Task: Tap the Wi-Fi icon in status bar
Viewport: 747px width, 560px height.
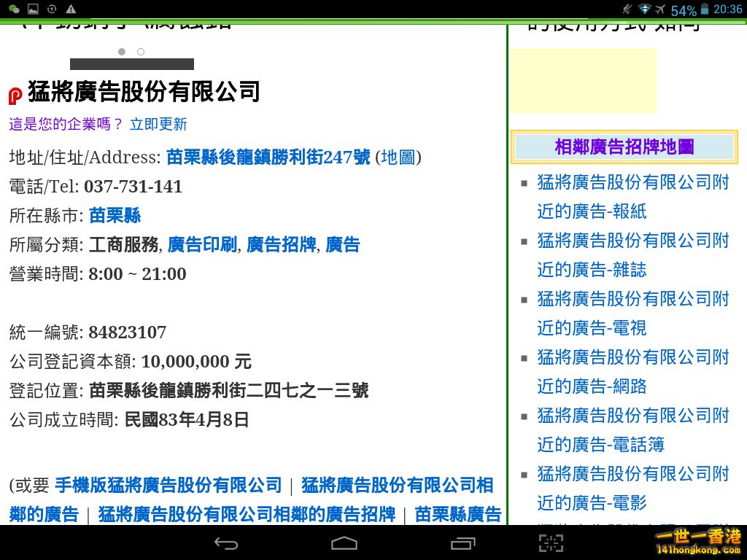Action: (x=645, y=9)
